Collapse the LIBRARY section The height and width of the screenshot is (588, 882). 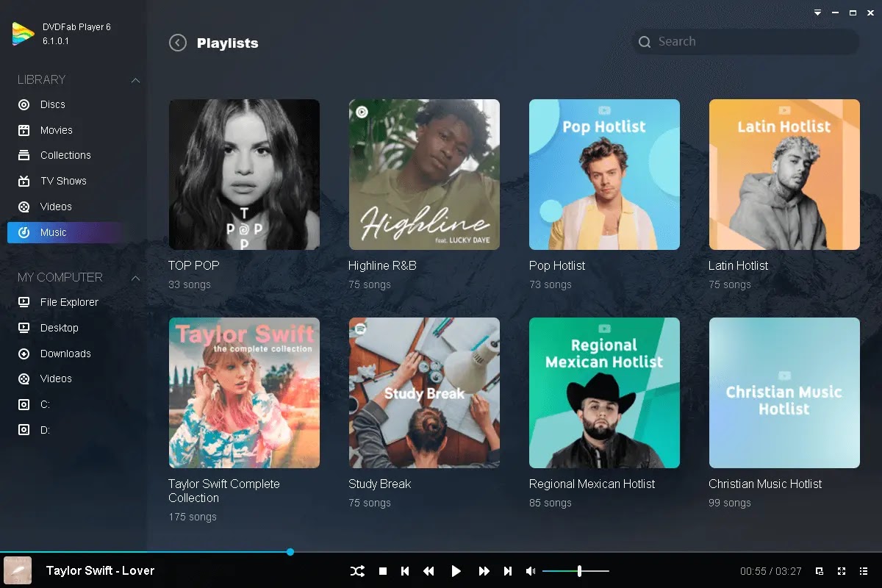pos(135,80)
